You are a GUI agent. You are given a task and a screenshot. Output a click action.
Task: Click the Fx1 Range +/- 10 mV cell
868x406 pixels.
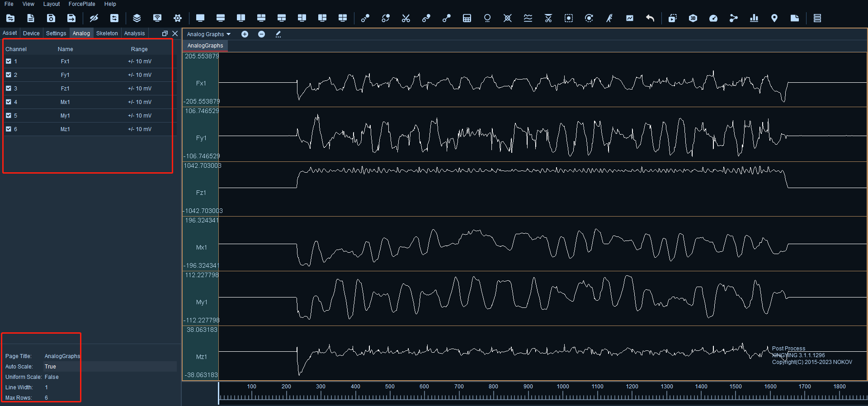click(x=140, y=61)
